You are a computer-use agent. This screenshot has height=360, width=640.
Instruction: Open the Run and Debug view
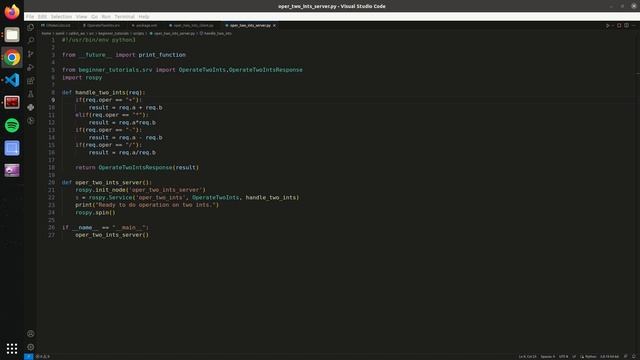(x=31, y=67)
